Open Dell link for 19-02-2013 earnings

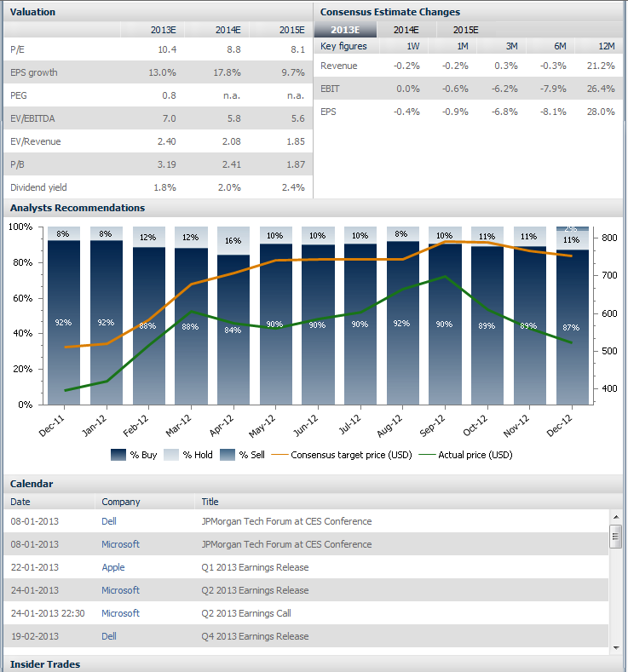click(109, 636)
